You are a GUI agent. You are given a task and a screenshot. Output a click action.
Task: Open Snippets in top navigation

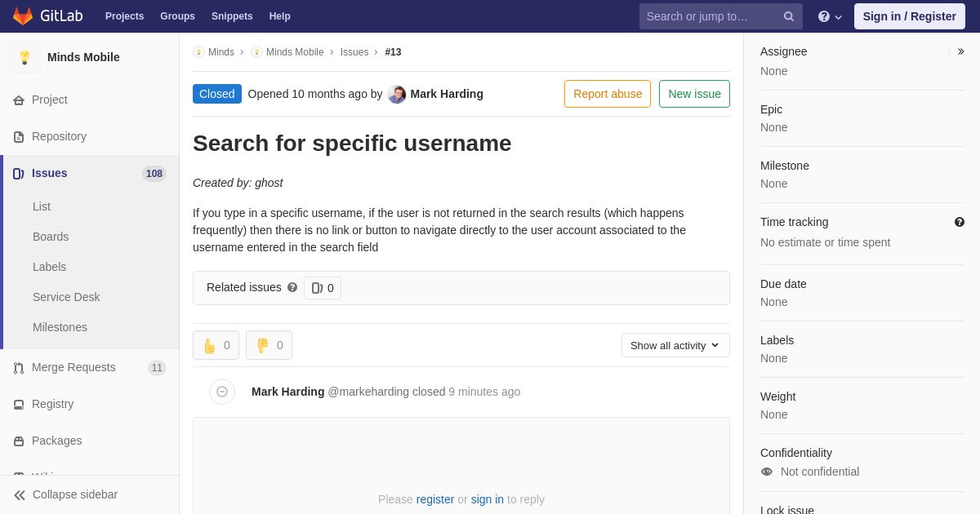[232, 16]
